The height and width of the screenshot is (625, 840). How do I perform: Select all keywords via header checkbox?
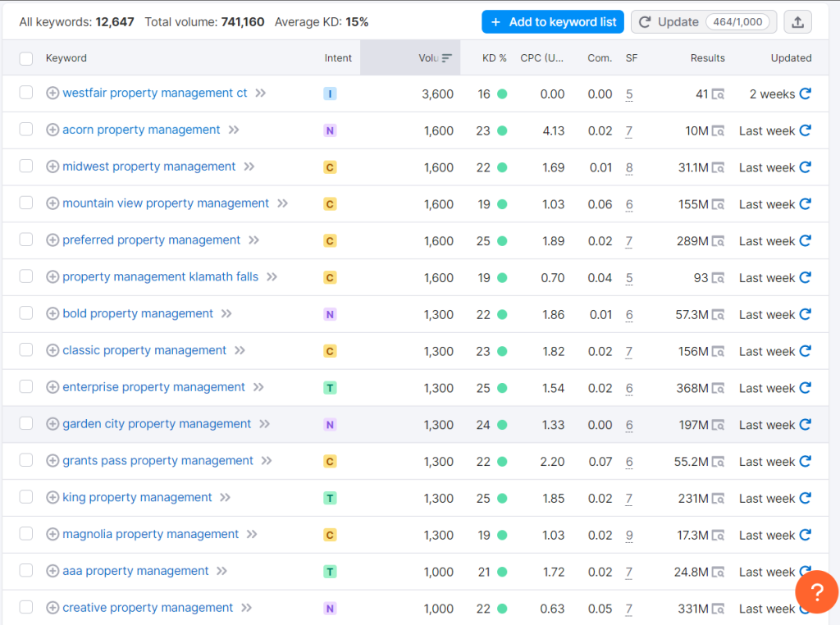click(25, 57)
